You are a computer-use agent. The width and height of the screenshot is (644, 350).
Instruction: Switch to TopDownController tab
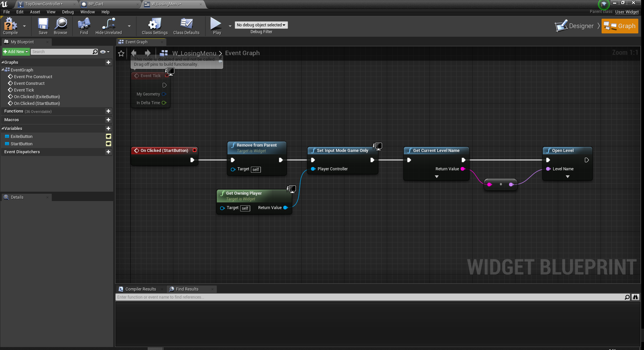pyautogui.click(x=44, y=4)
